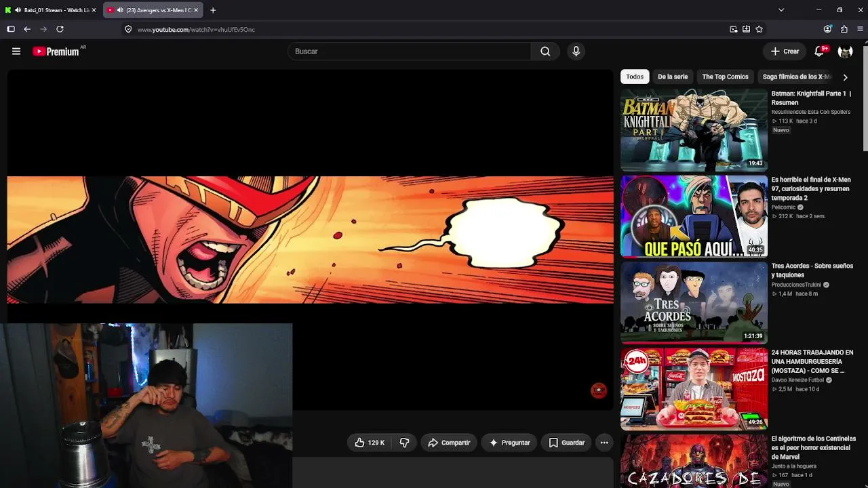Select the Todos filter chip
Screen dimensions: 868x488
pos(635,77)
